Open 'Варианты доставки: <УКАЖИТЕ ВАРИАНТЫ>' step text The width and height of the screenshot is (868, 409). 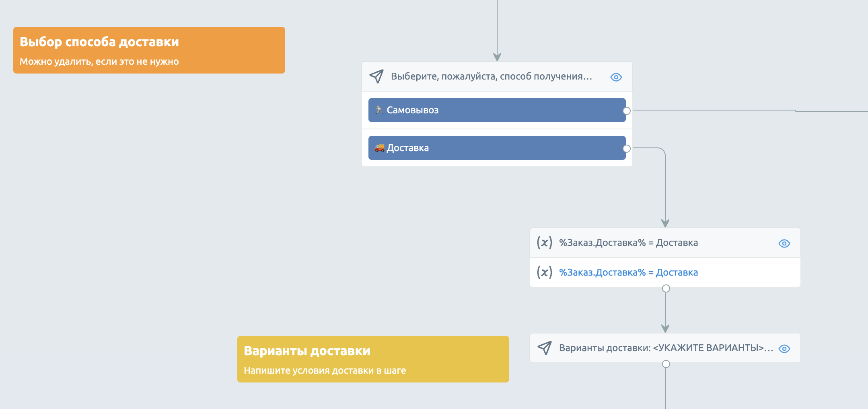pyautogui.click(x=666, y=348)
